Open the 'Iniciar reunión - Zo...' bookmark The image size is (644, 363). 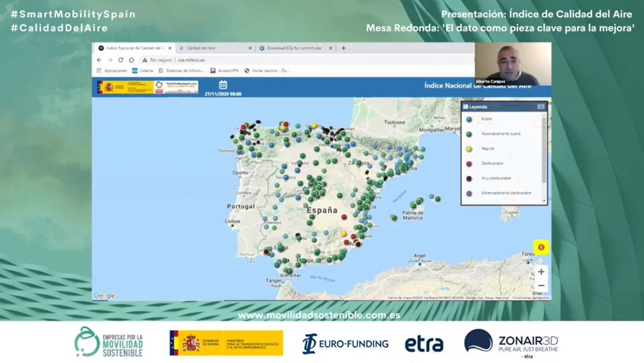click(x=267, y=71)
